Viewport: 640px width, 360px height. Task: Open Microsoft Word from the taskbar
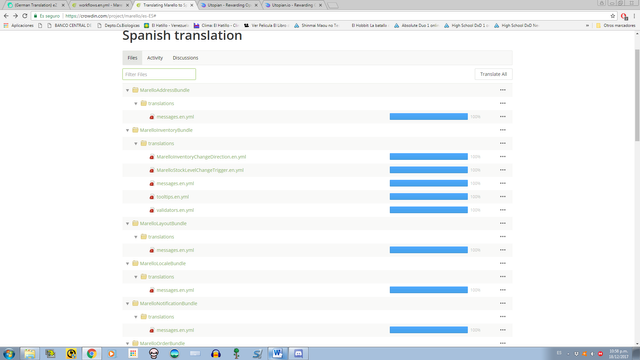(x=278, y=353)
